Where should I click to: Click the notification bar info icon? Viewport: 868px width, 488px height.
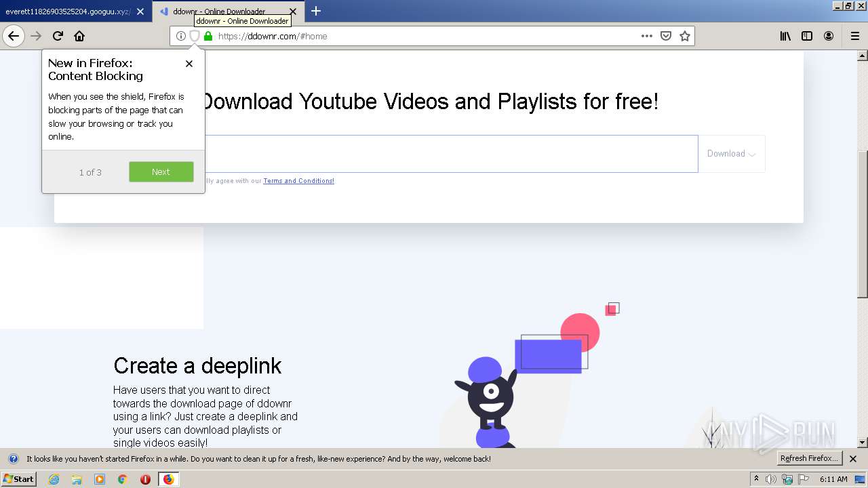pos(13,459)
